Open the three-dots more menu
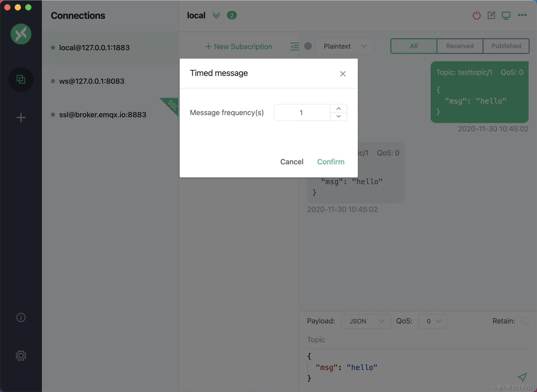Image resolution: width=537 pixels, height=392 pixels. [522, 15]
